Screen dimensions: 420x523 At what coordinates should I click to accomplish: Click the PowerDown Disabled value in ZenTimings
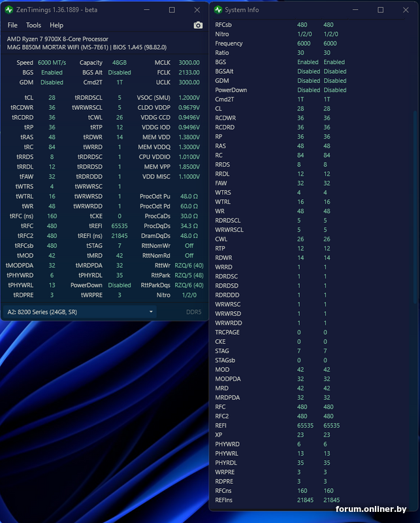click(x=120, y=285)
